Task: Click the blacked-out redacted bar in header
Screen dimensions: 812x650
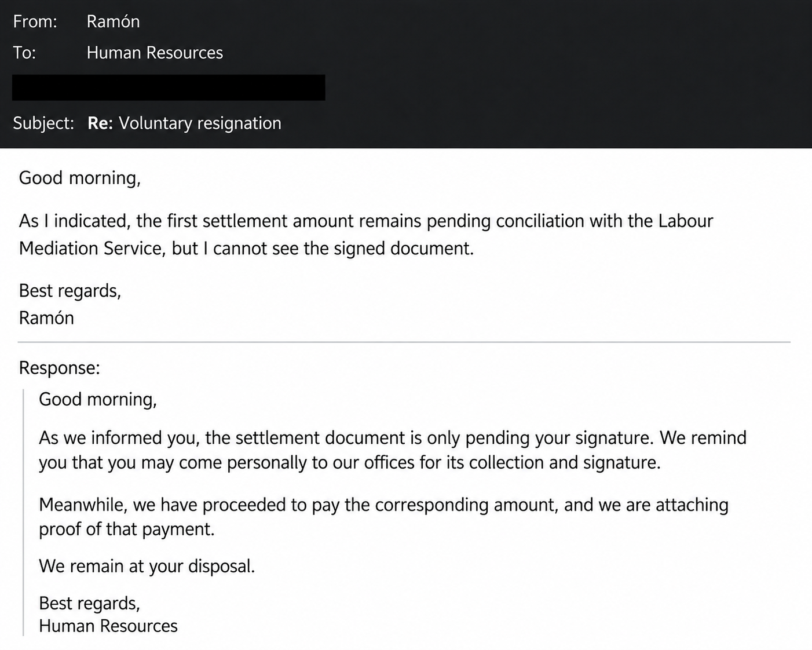Action: tap(169, 87)
